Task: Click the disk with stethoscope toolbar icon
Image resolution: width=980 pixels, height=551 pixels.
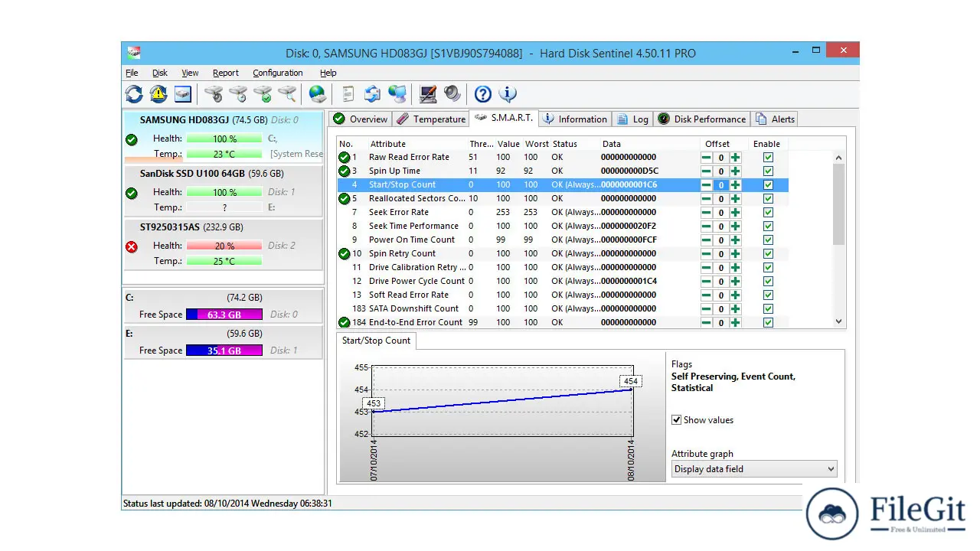Action: click(x=214, y=94)
